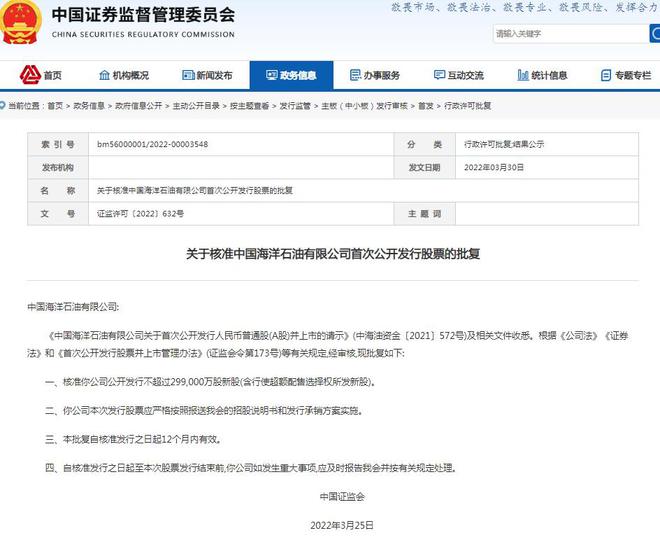Viewport: 660px width, 547px height.
Task: Click the 发文日期 label cell
Action: (x=424, y=167)
